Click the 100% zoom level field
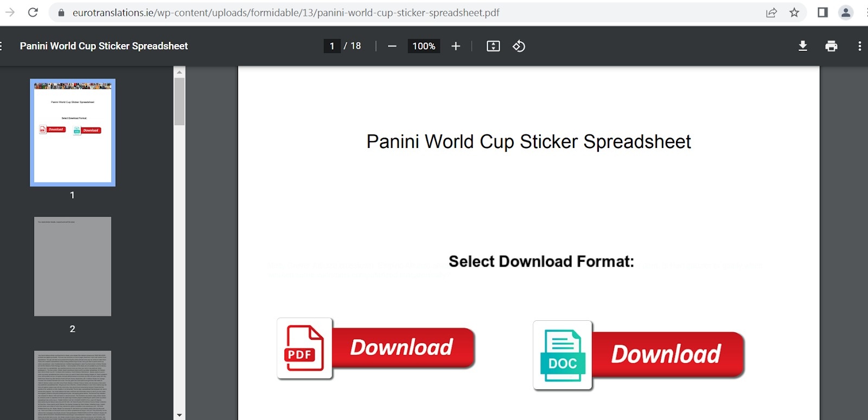This screenshot has width=868, height=420. point(424,46)
